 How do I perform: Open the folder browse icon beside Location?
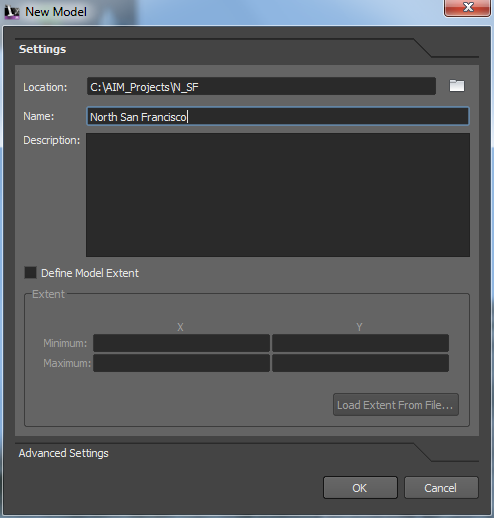click(457, 86)
